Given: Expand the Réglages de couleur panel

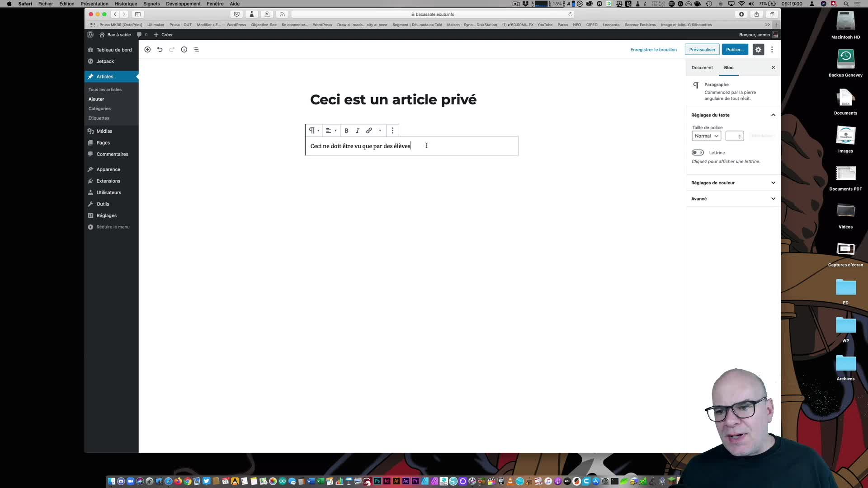Looking at the screenshot, I should [732, 183].
